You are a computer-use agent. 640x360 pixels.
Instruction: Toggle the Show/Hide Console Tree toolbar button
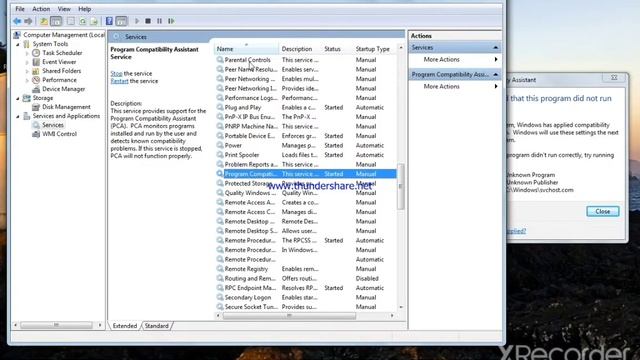[x=56, y=21]
